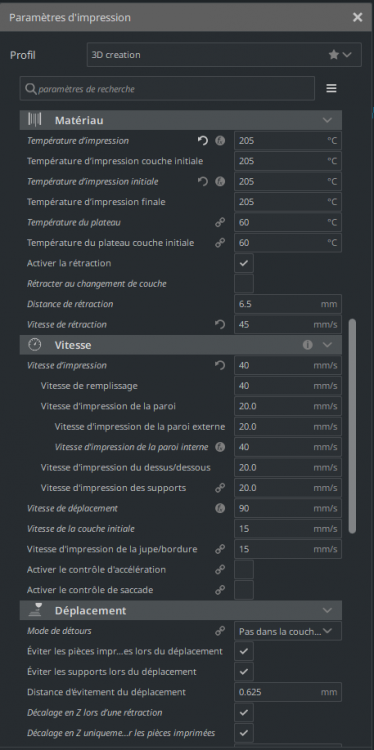
Task: Open the hamburger menu beside the search box
Action: [331, 88]
